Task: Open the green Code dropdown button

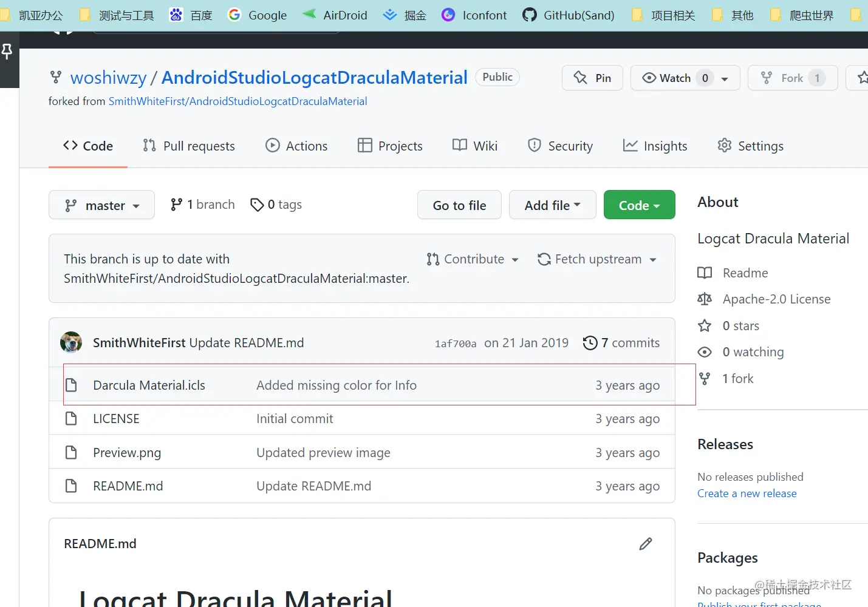Action: [639, 205]
